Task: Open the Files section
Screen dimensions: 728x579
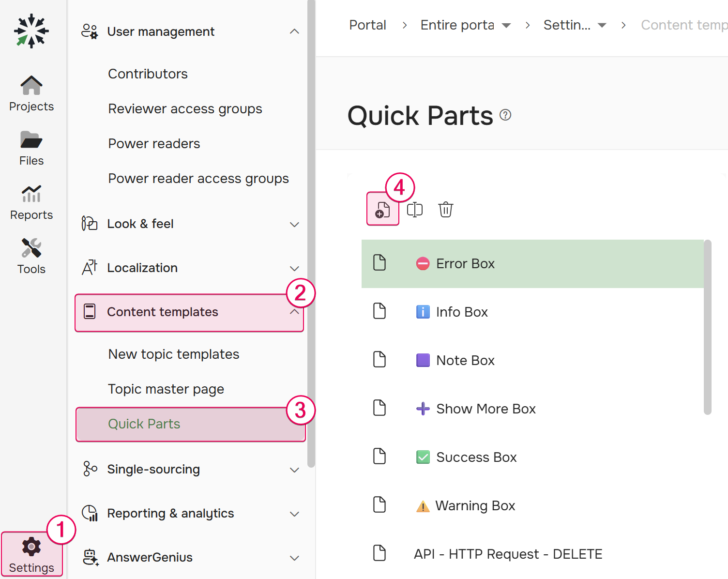Action: coord(31,140)
